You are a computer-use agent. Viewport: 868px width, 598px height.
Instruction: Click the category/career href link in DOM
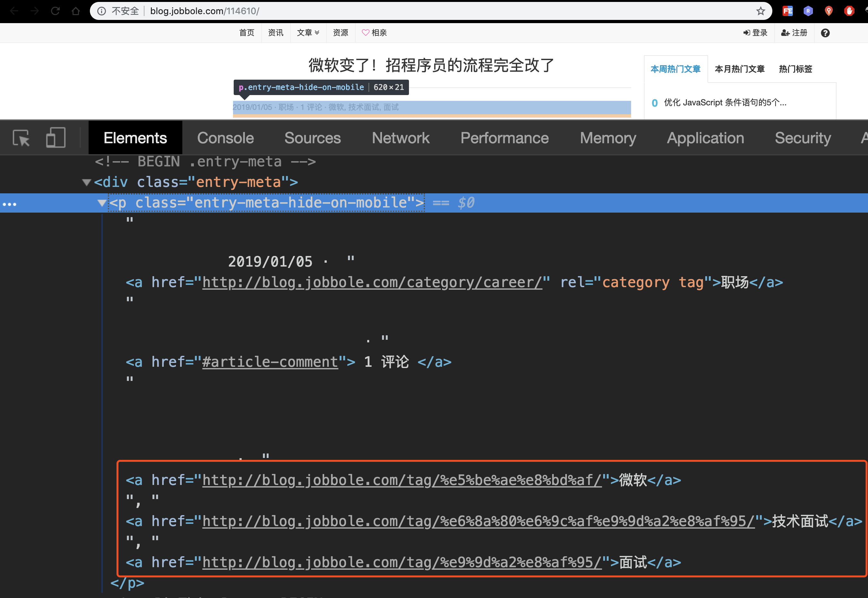[x=372, y=283]
